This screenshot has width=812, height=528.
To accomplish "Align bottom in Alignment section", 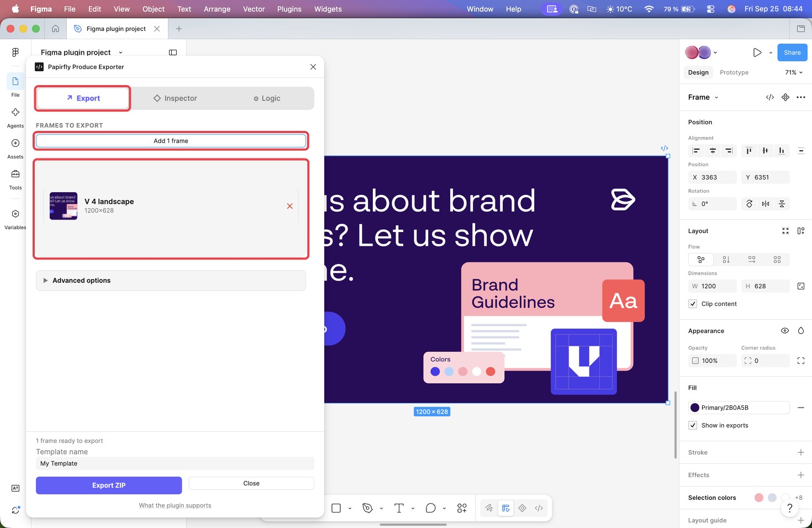I will click(782, 151).
